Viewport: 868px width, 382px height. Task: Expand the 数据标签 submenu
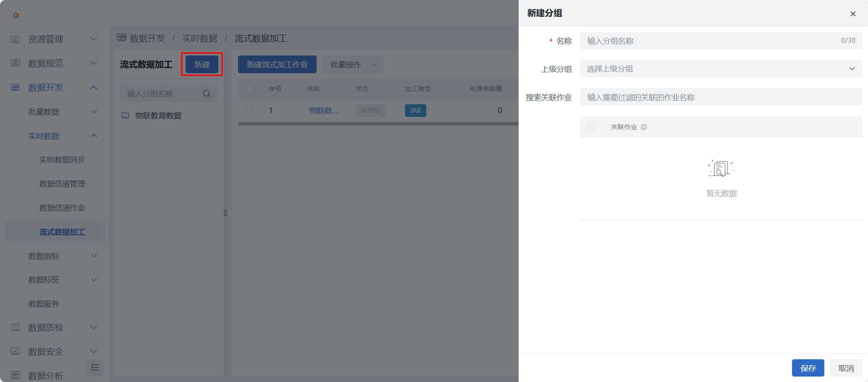tap(55, 280)
